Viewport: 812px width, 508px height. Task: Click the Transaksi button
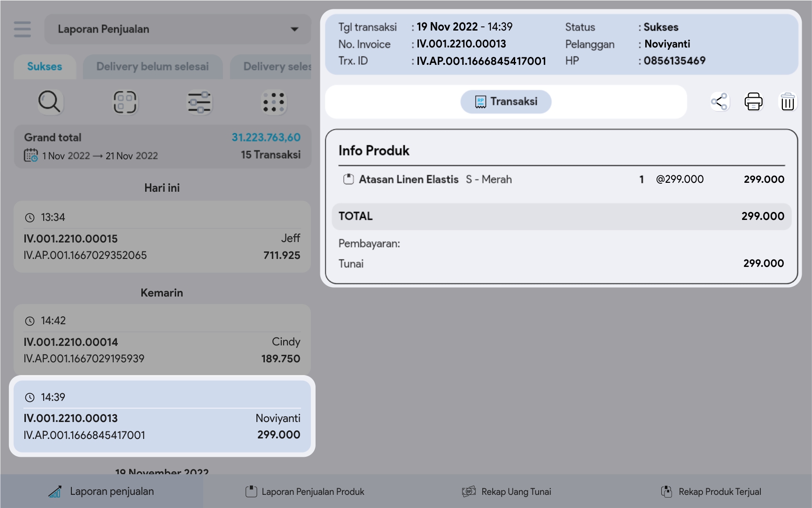pos(506,102)
